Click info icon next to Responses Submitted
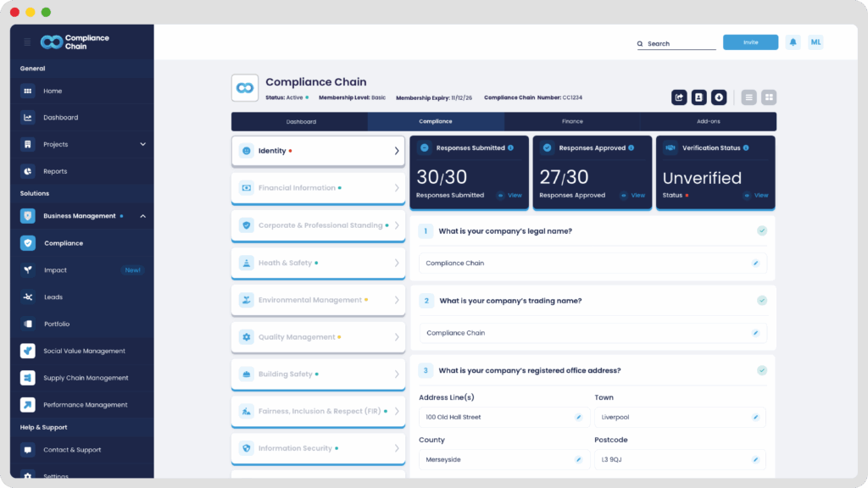The width and height of the screenshot is (868, 488). (x=510, y=147)
